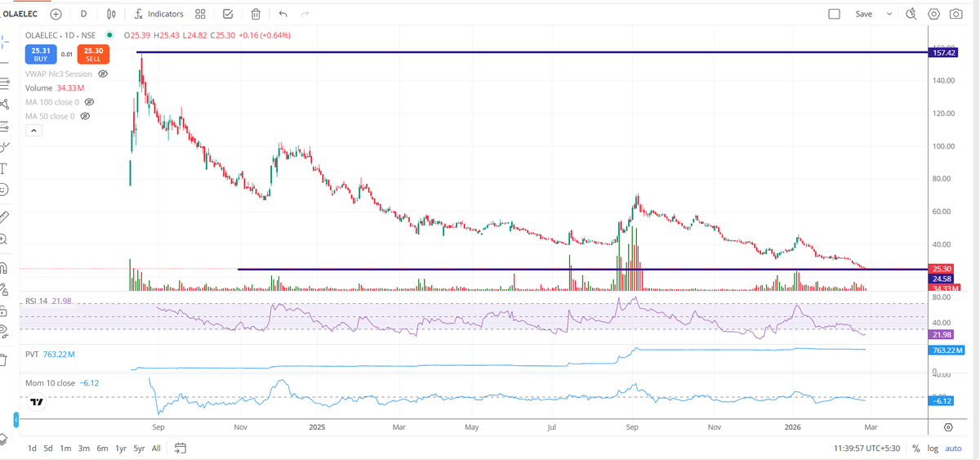Open symbol search for OLAELEC
980x460 pixels.
(19, 14)
